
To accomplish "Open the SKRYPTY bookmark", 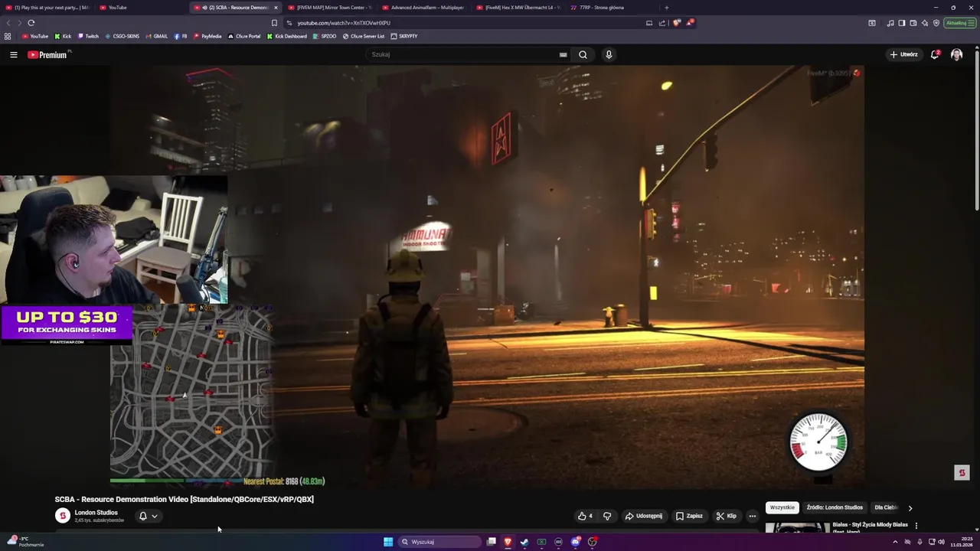I will click(x=404, y=36).
